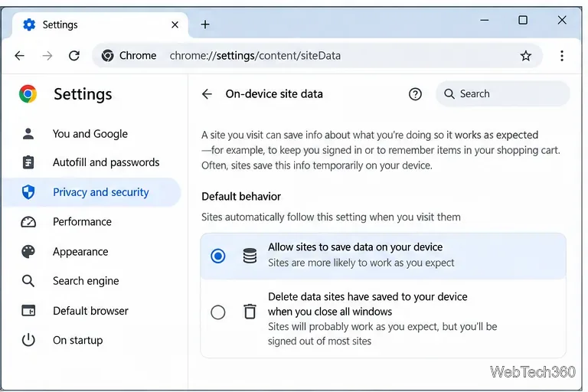Viewport: 588px width, 392px height.
Task: Click the palette icon for Appearance
Action: point(28,251)
